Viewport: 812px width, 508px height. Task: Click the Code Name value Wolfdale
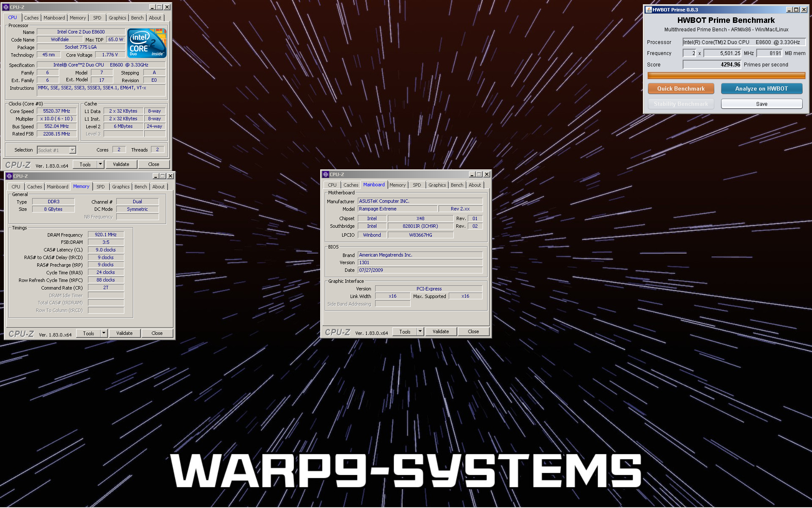pos(60,39)
